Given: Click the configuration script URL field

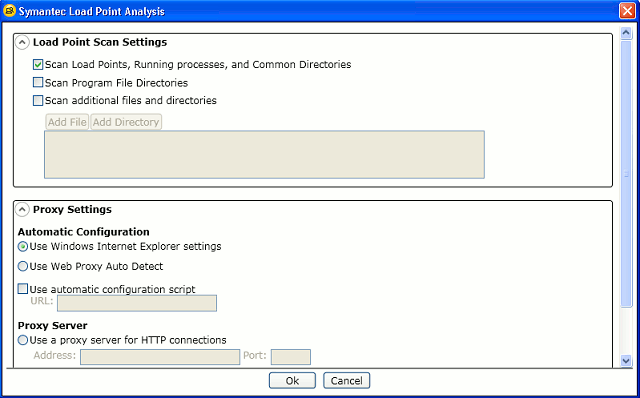Looking at the screenshot, I should click(137, 303).
